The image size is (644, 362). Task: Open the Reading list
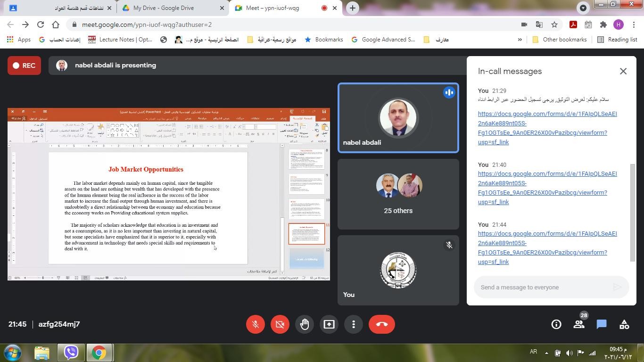[x=617, y=40]
